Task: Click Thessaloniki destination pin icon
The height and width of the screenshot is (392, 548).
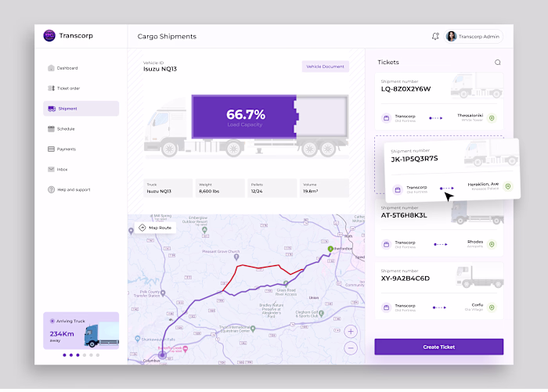Action: tap(492, 118)
